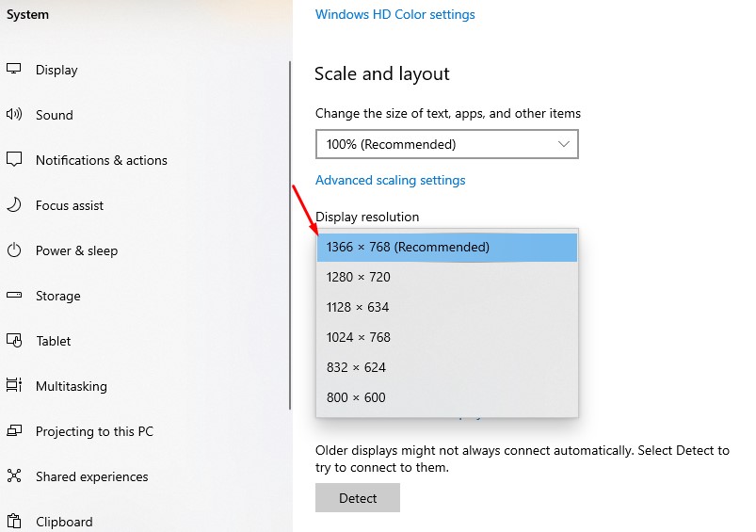The image size is (756, 532).
Task: Pick the 1280 × 720 resolution option
Action: pyautogui.click(x=447, y=277)
